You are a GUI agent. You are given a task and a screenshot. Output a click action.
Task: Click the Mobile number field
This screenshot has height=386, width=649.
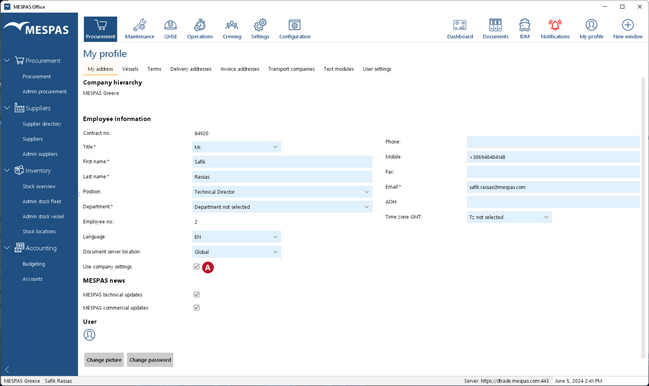553,157
